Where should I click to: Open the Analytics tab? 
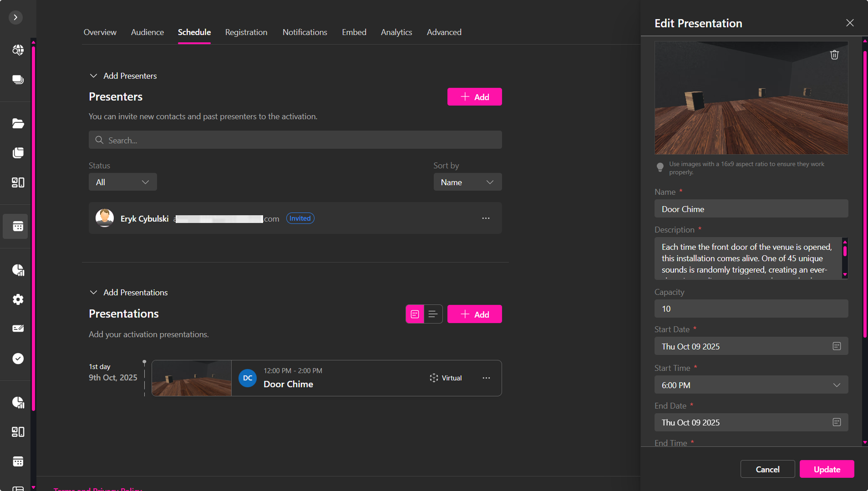point(396,32)
